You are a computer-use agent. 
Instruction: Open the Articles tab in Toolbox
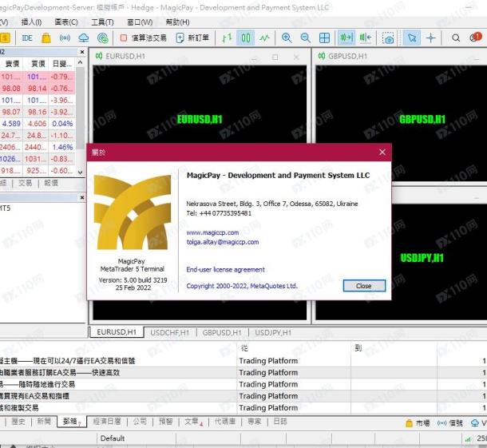[193, 422]
